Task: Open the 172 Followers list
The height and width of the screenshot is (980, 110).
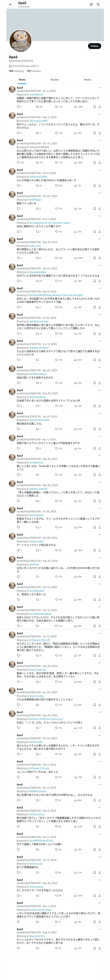Action: [34, 71]
